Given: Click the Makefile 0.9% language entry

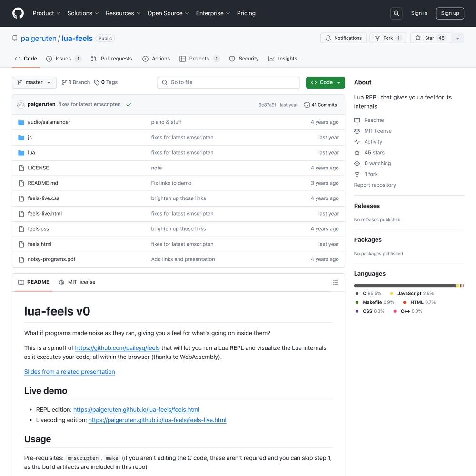Looking at the screenshot, I should point(375,302).
